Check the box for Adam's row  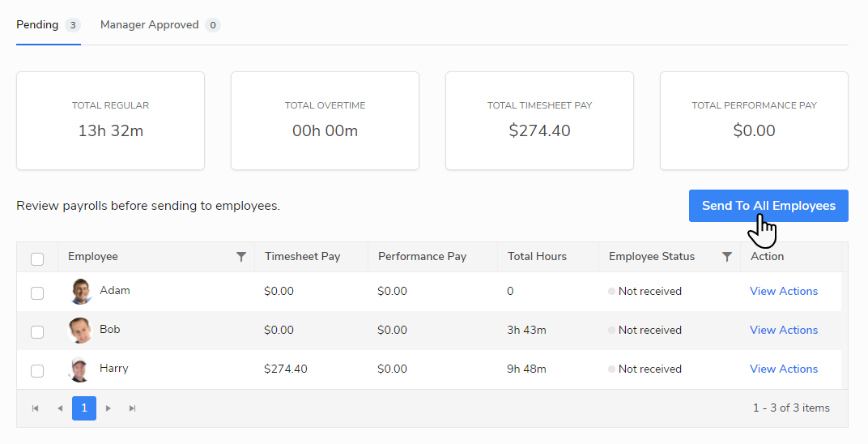(x=37, y=292)
